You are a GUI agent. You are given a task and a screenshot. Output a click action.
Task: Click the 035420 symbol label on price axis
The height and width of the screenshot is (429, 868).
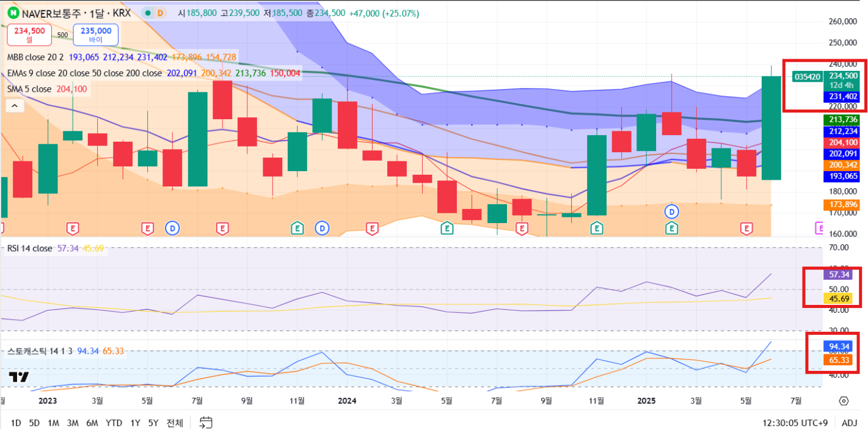coord(806,77)
